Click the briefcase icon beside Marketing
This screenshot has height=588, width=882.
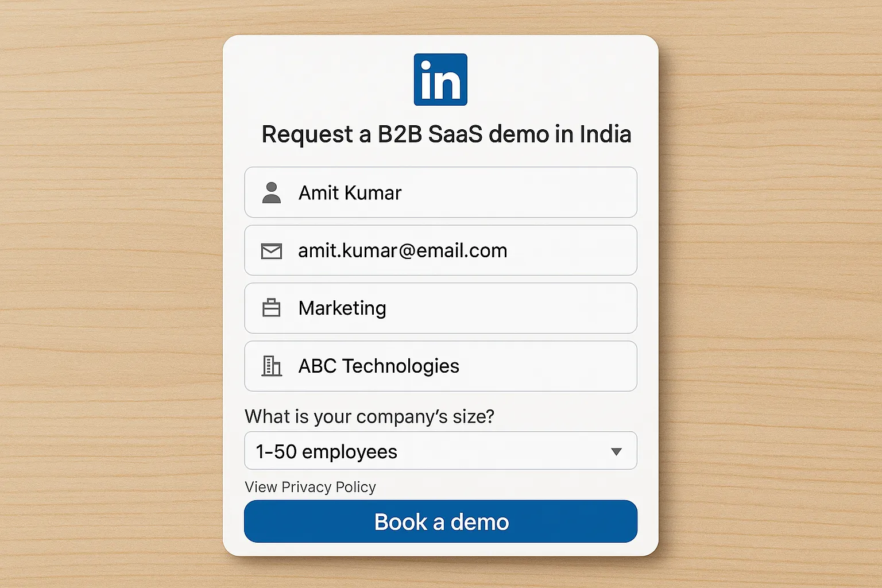click(x=272, y=308)
